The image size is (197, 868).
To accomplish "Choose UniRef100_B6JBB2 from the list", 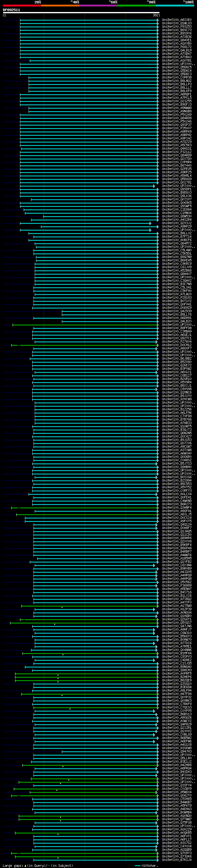I will point(177,358).
